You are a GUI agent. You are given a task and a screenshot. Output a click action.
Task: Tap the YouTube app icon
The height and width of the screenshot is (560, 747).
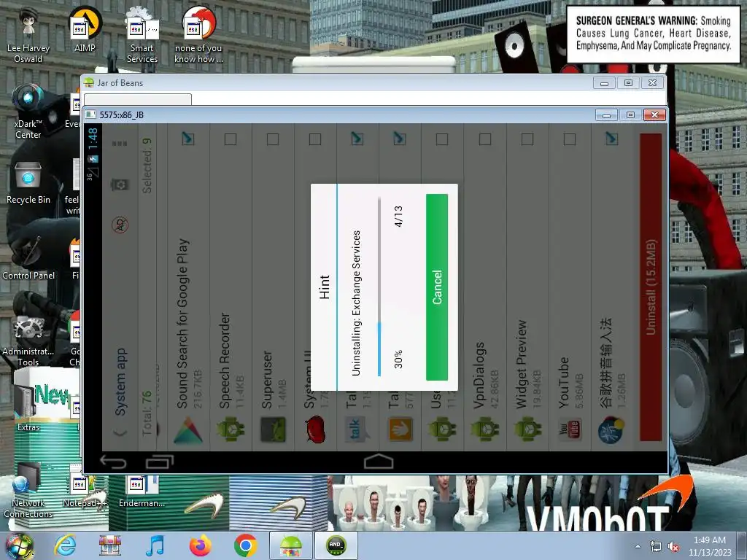pos(570,430)
